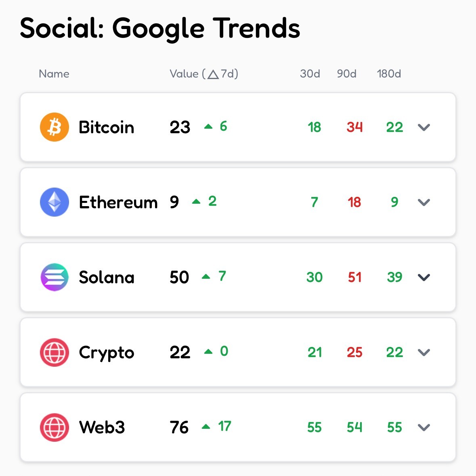Select the 180d column header
The height and width of the screenshot is (476, 476).
click(389, 74)
